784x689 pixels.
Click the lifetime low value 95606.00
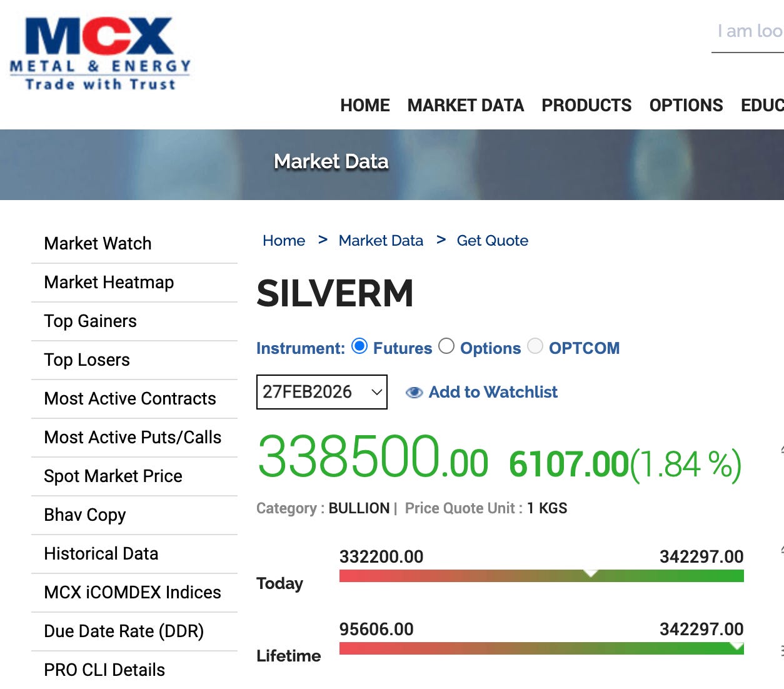376,629
